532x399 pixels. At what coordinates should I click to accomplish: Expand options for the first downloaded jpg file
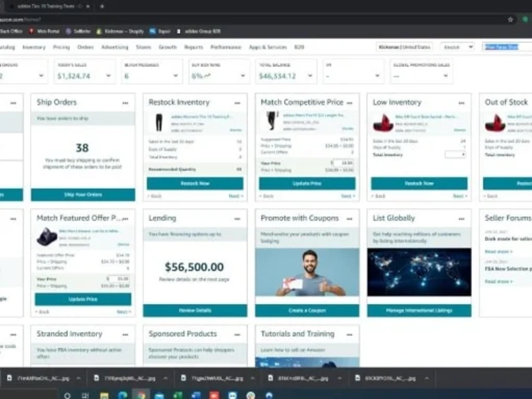coord(78,378)
